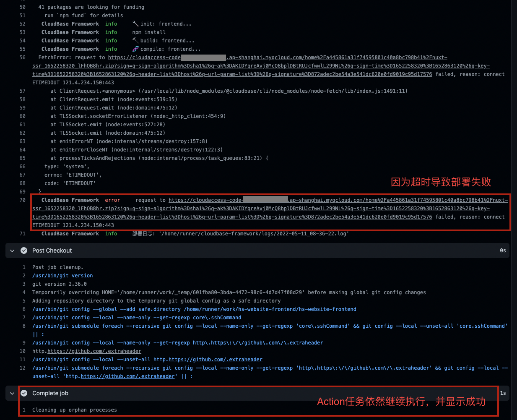Click the success checkmark beside Complete job

pyautogui.click(x=24, y=393)
